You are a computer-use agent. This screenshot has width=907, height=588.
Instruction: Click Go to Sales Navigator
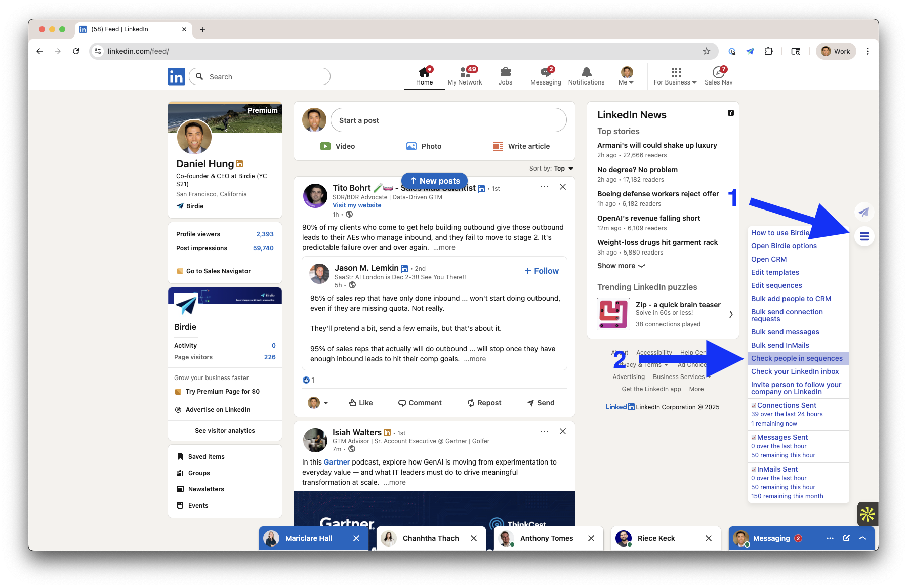point(218,271)
